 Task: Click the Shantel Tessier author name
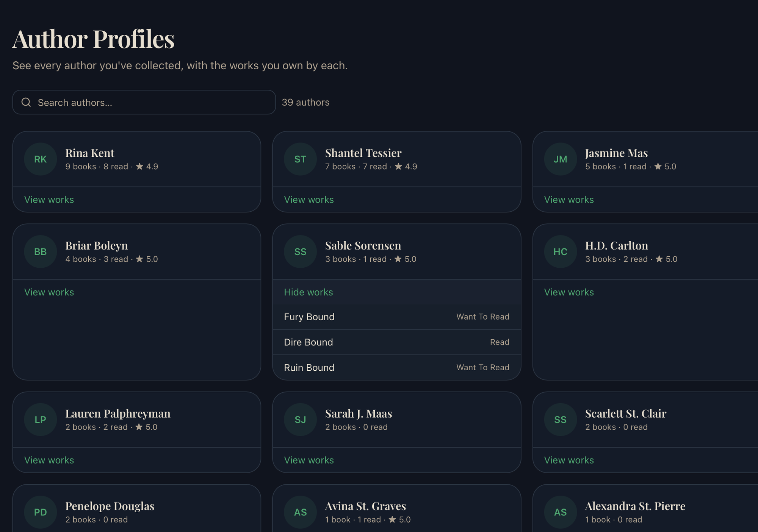363,153
